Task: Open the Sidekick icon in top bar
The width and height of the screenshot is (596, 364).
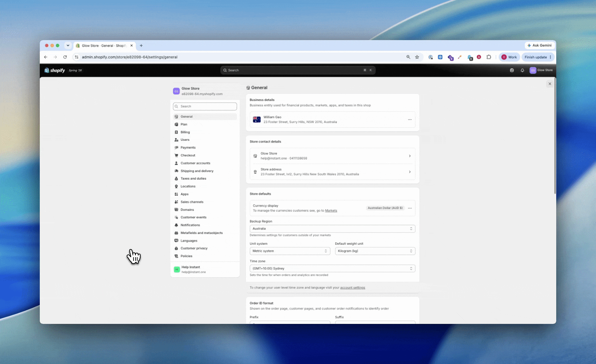Action: 512,70
